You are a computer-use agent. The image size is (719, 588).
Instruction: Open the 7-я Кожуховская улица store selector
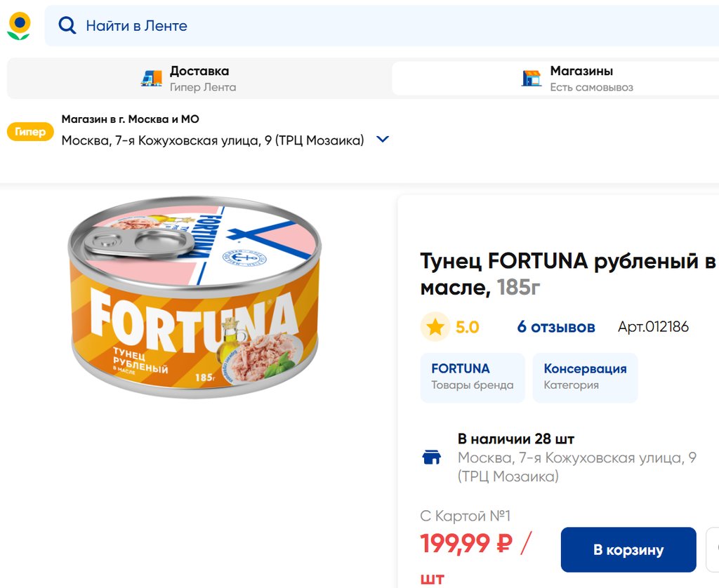click(x=213, y=140)
